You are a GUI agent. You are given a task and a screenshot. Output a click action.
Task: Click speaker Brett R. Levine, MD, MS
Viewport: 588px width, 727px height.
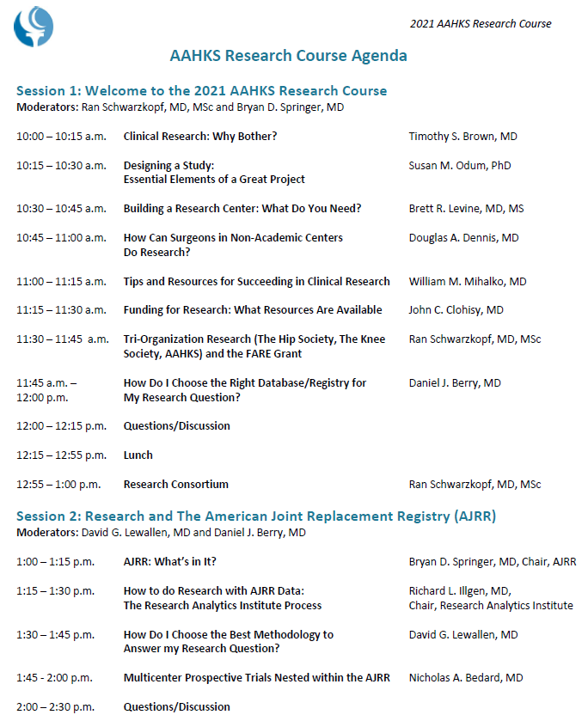pyautogui.click(x=466, y=209)
